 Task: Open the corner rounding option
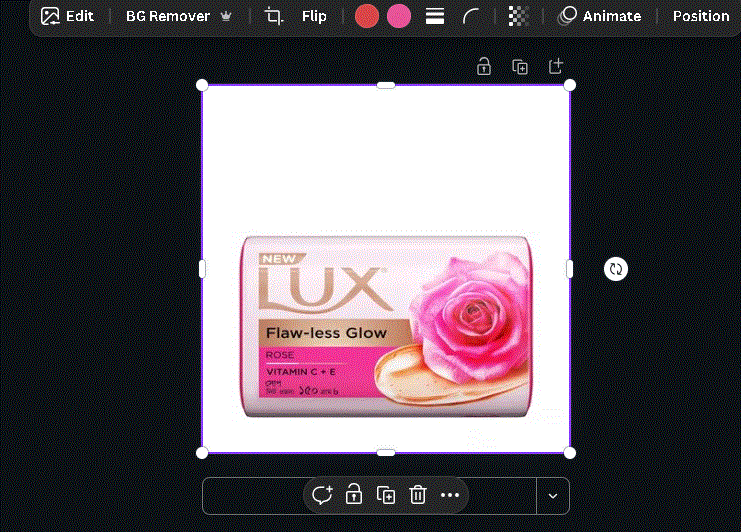471,16
